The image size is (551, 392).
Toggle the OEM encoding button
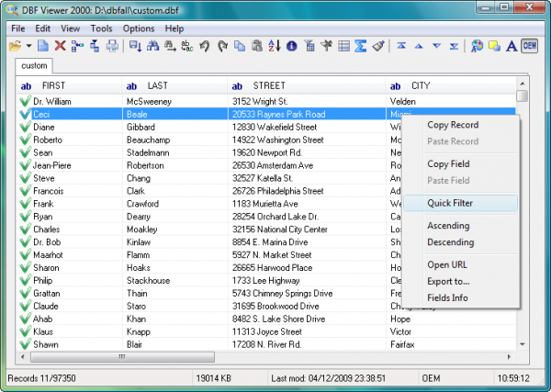point(529,45)
